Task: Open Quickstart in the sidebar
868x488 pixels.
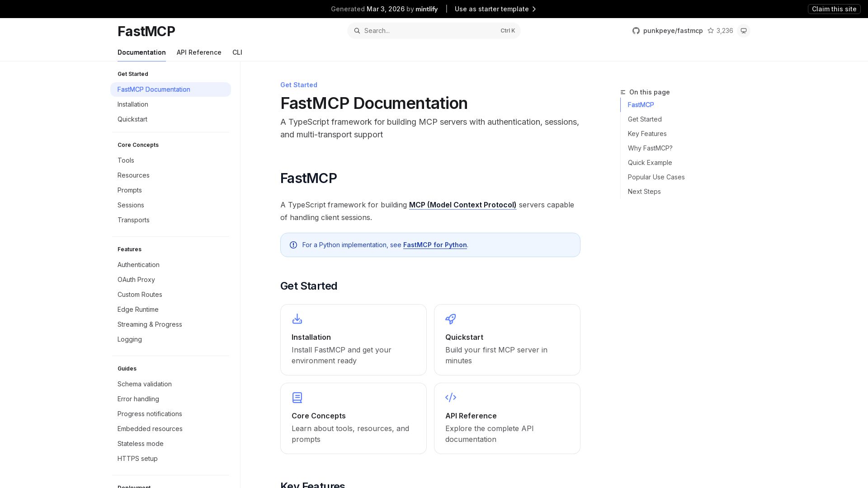Action: pyautogui.click(x=170, y=119)
